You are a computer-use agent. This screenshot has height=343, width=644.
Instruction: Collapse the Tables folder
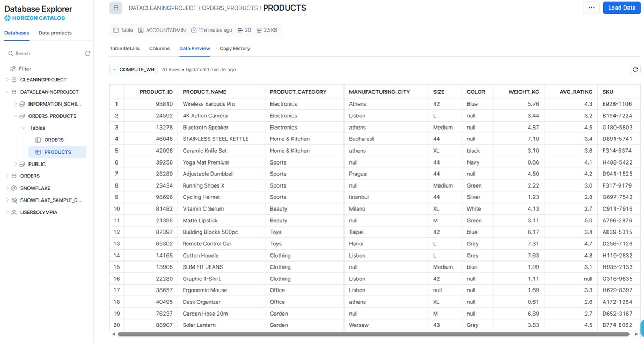click(24, 128)
